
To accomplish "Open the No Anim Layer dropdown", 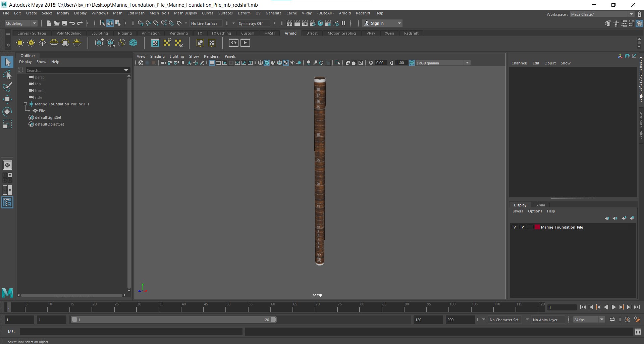I will pos(527,320).
